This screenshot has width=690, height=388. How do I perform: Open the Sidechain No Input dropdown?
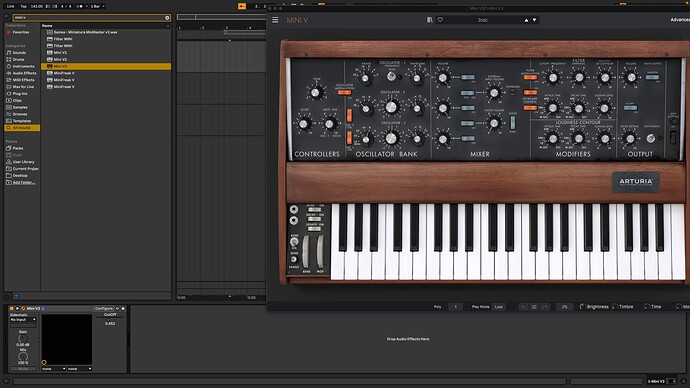click(23, 319)
